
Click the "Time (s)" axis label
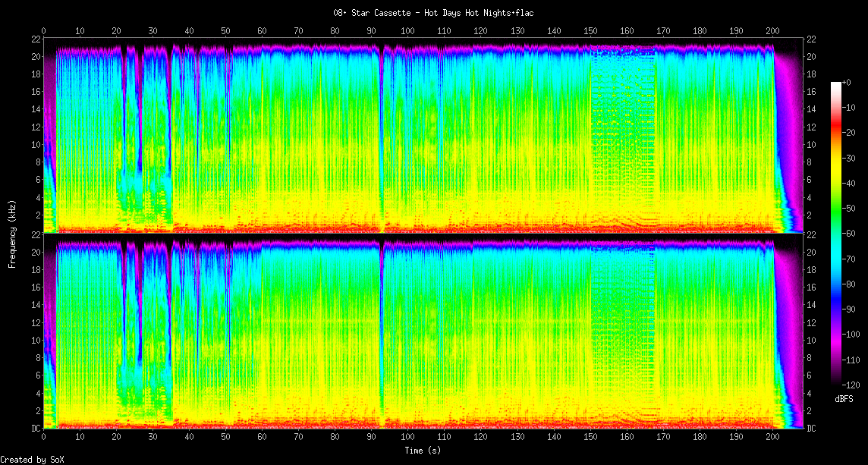(x=423, y=451)
